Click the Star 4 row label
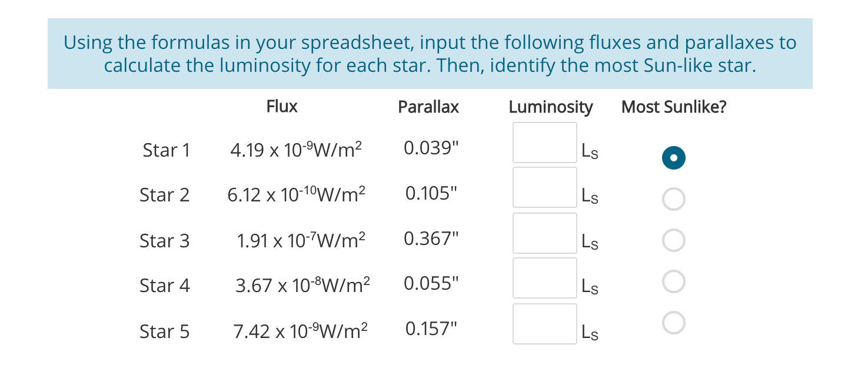Viewport: 868px width, 391px height. (165, 286)
